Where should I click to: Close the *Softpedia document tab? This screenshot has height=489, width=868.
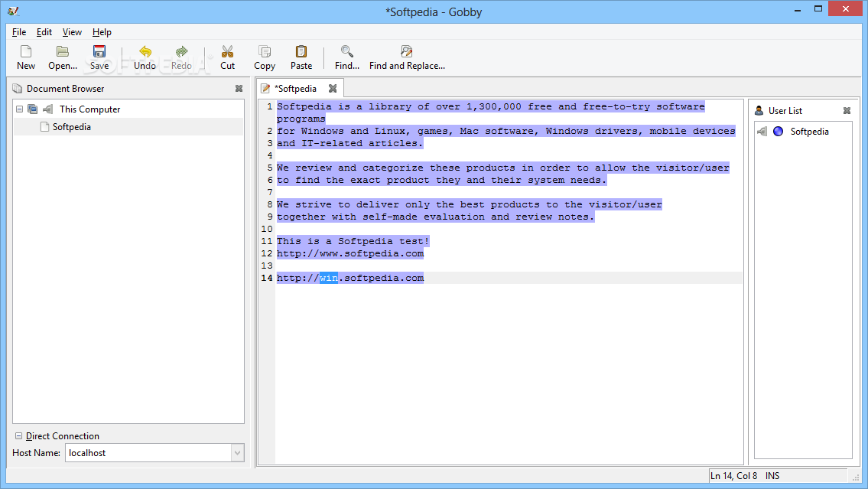pyautogui.click(x=333, y=89)
